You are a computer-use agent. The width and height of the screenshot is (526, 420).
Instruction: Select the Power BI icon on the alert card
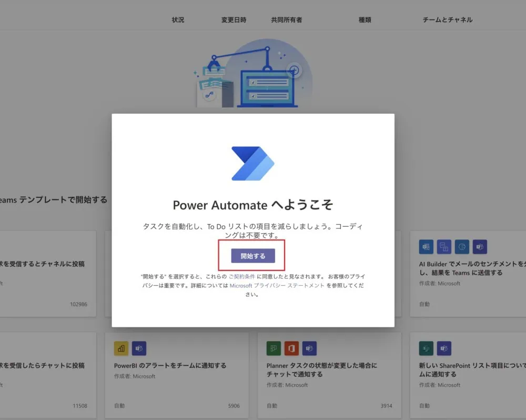click(122, 348)
